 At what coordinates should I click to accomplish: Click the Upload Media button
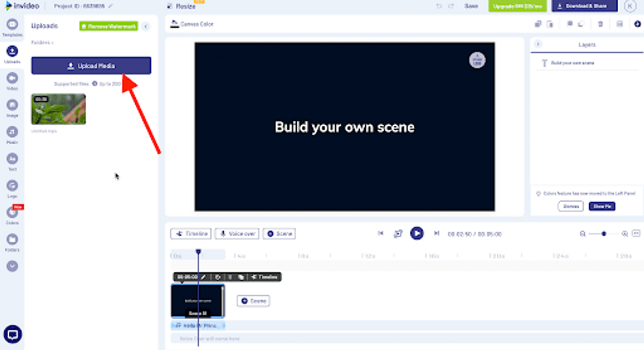pyautogui.click(x=91, y=66)
